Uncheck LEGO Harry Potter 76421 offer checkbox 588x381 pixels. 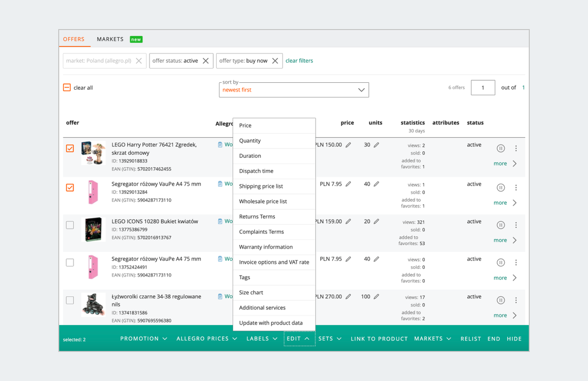point(70,148)
